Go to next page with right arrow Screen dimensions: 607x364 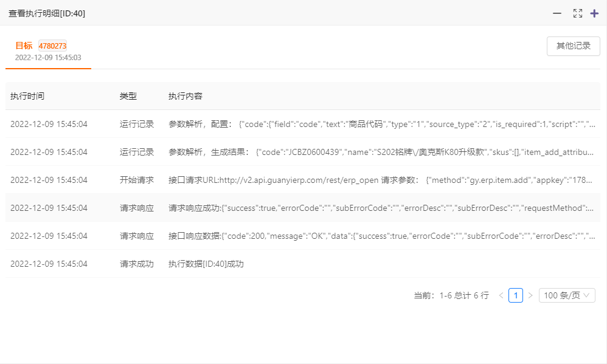530,295
